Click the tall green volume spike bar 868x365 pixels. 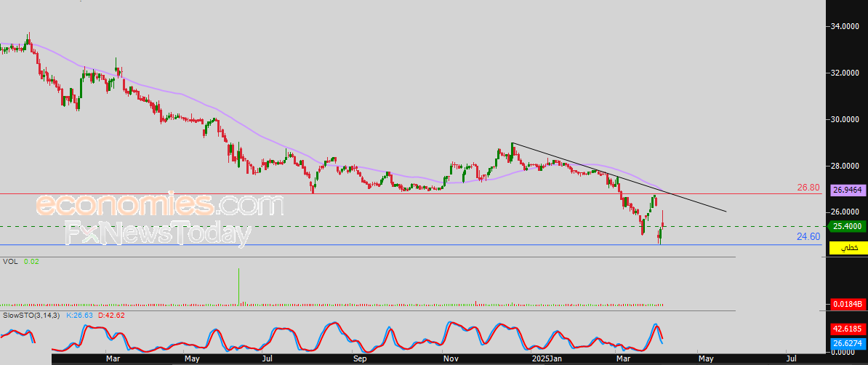(x=239, y=286)
